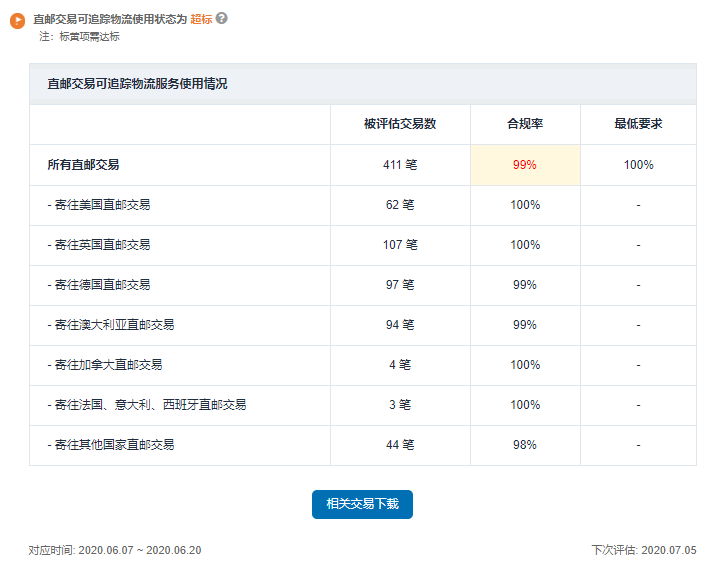The height and width of the screenshot is (571, 719).
Task: Select the 所有直邮交易 row label
Action: click(x=83, y=165)
